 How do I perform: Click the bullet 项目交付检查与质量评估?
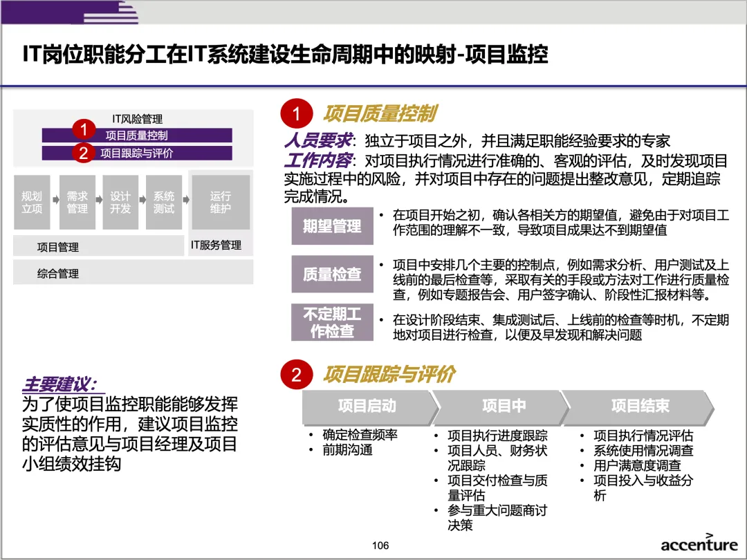[x=497, y=487]
